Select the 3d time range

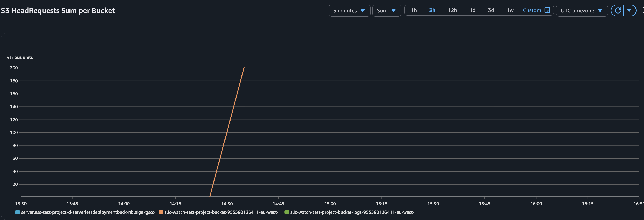pyautogui.click(x=491, y=10)
